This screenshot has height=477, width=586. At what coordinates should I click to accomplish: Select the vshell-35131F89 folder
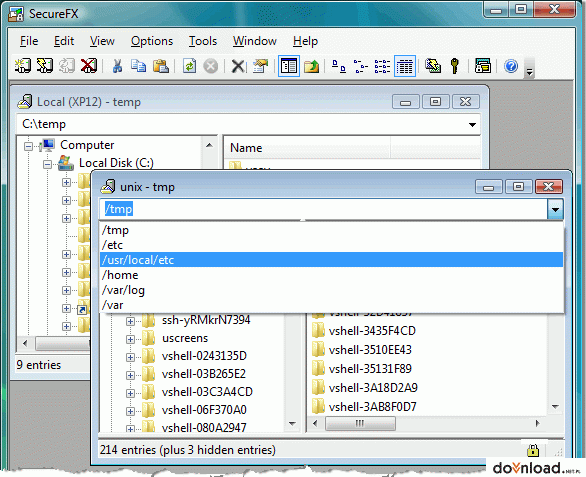pyautogui.click(x=370, y=369)
